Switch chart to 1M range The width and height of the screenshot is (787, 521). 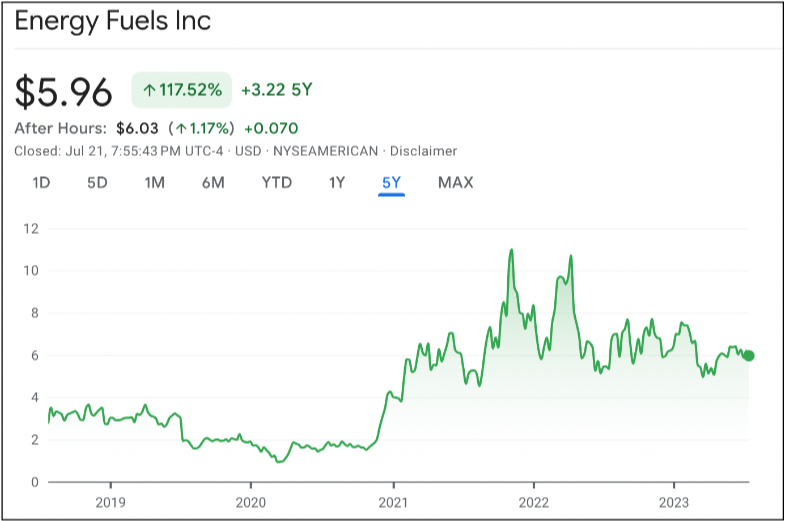155,183
